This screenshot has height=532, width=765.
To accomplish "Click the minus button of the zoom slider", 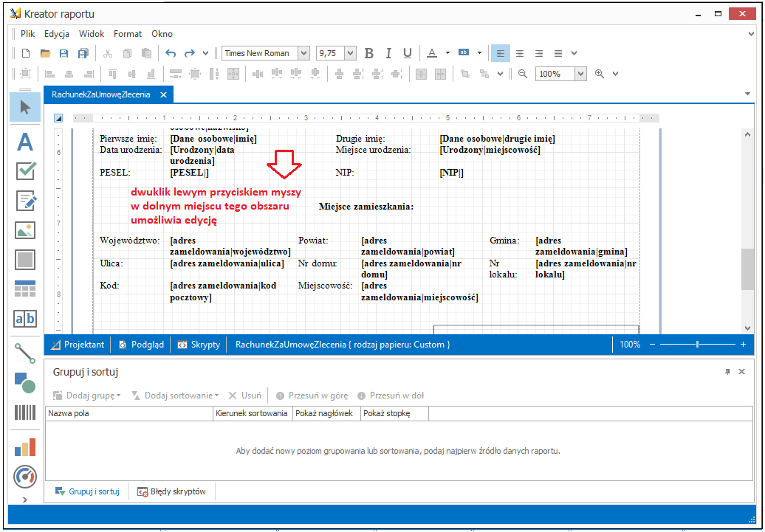I will (x=652, y=345).
